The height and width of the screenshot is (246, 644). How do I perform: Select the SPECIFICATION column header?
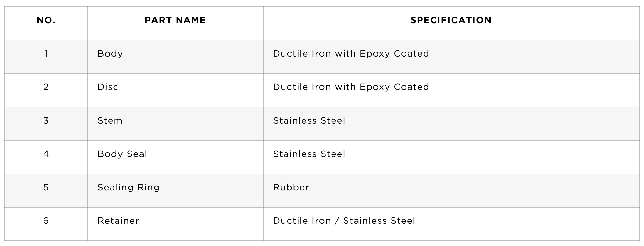(451, 20)
